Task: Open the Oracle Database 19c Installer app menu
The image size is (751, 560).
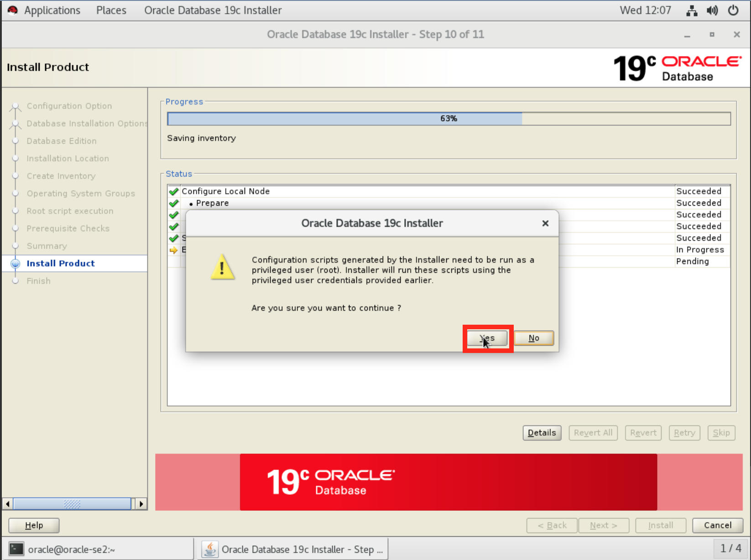Action: click(213, 10)
